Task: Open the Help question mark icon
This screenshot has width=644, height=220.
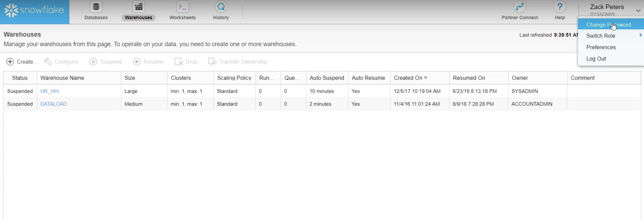Action: tap(560, 7)
